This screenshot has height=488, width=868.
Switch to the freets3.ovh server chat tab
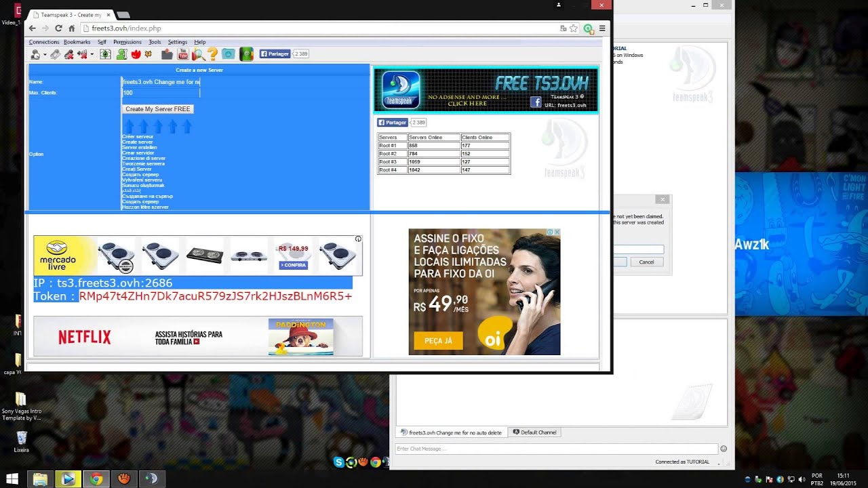452,432
